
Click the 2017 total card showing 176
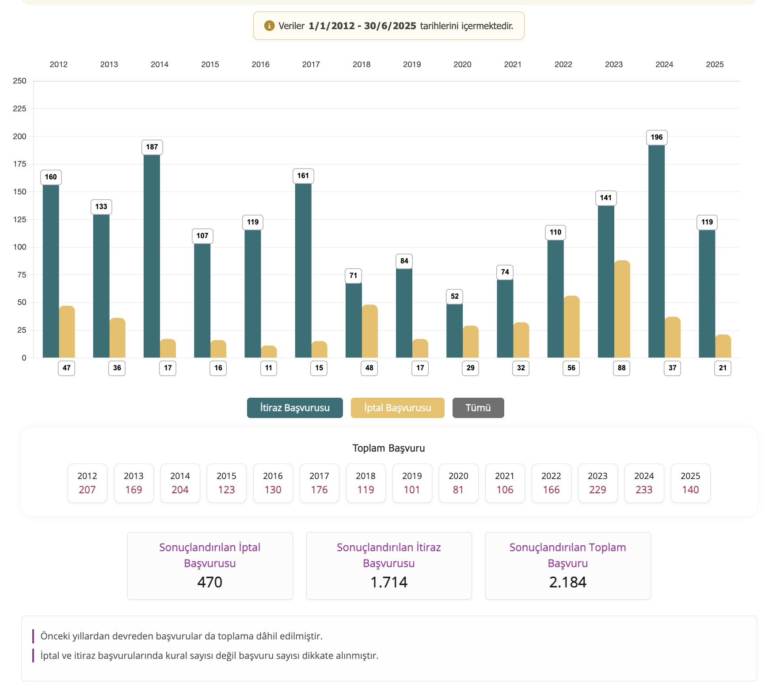coord(319,483)
